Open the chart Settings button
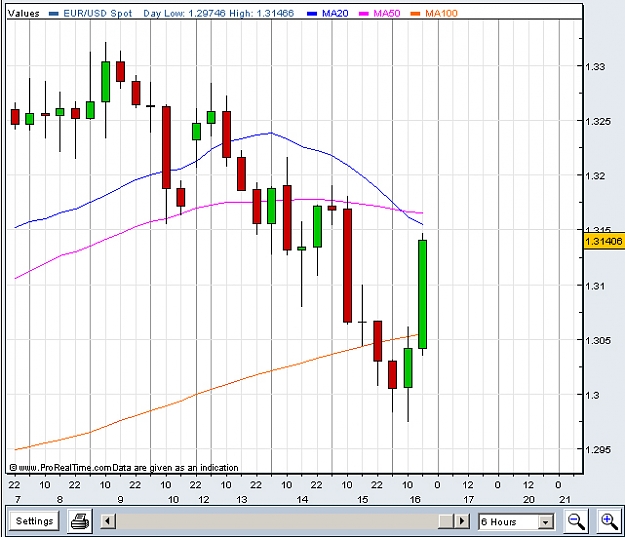This screenshot has height=537, width=625. (x=35, y=521)
